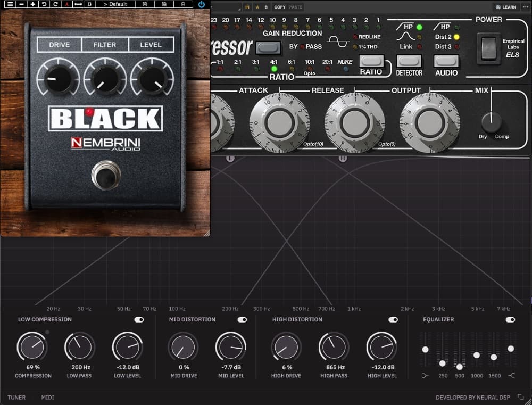Image resolution: width=532 pixels, height=405 pixels.
Task: Click the DRIVE knob on Black pedal
Action: (x=59, y=79)
